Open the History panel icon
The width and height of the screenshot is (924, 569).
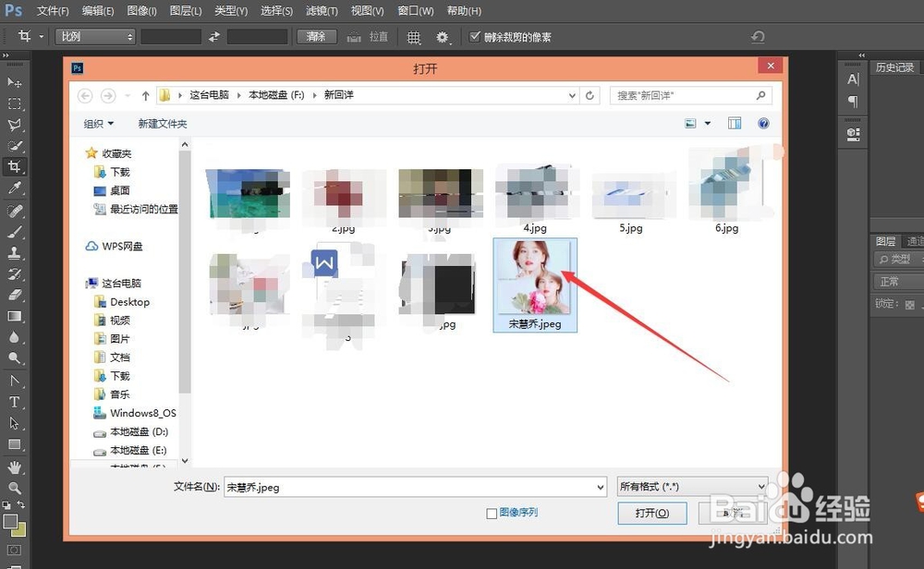point(894,66)
